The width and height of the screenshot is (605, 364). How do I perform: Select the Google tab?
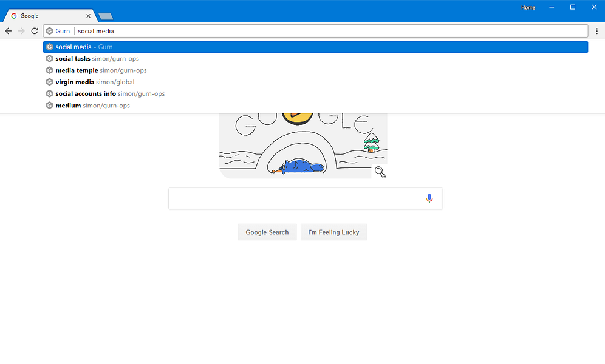click(49, 16)
